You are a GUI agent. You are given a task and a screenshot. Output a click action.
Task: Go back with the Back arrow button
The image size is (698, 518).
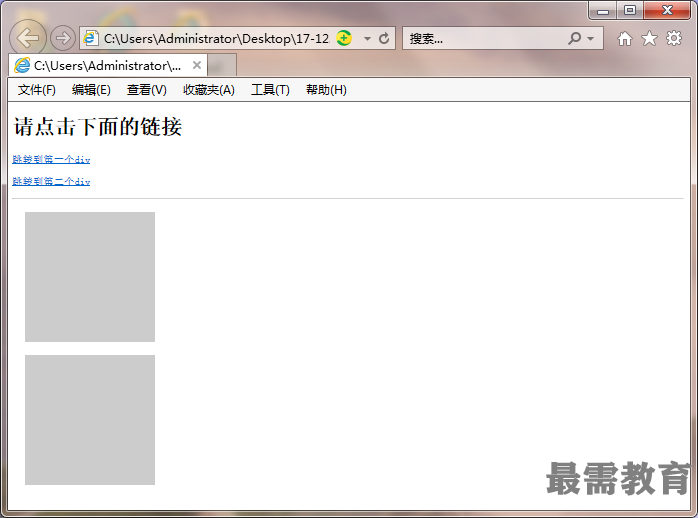(x=28, y=38)
